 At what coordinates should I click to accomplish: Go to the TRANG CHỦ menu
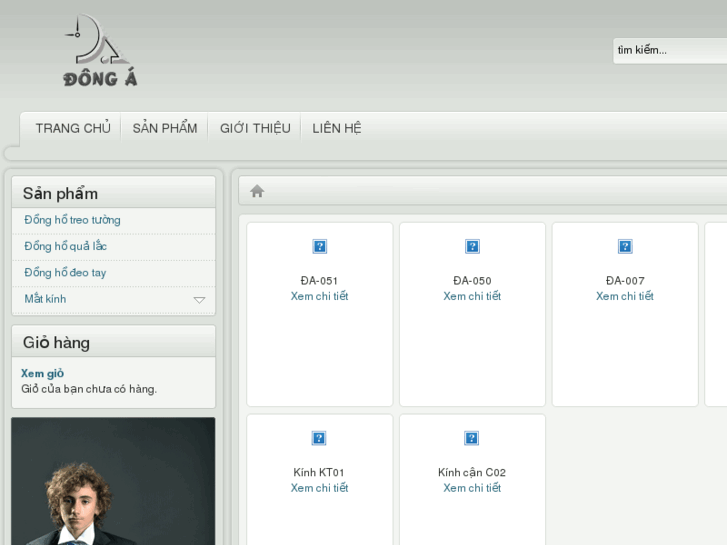[73, 128]
